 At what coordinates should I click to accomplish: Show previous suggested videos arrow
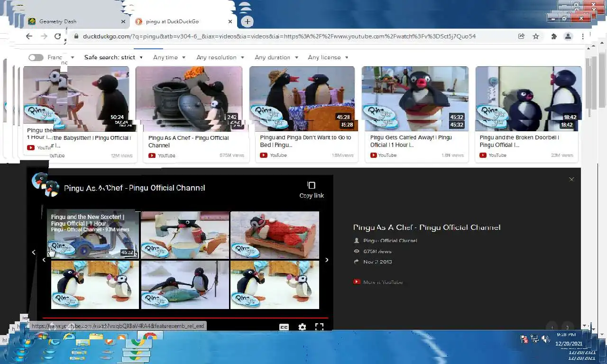pos(44,260)
